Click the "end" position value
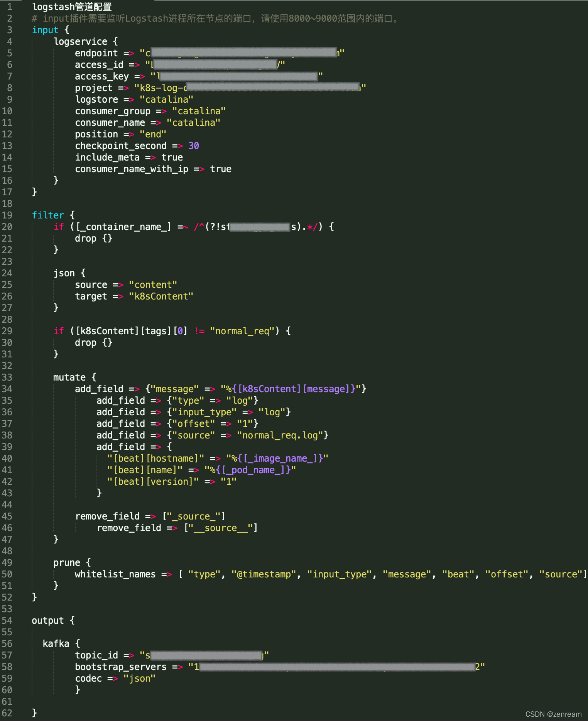Screen dimensions: 588x721 (153, 134)
